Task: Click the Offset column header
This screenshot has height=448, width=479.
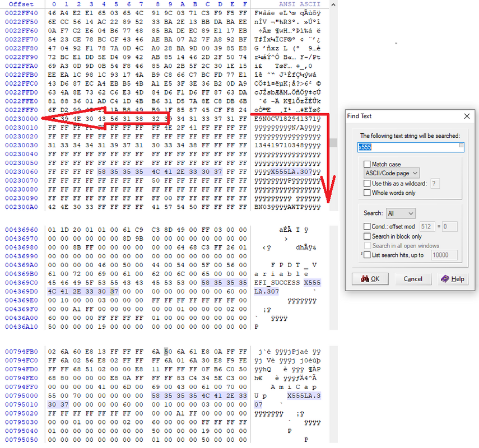Action: click(x=21, y=4)
